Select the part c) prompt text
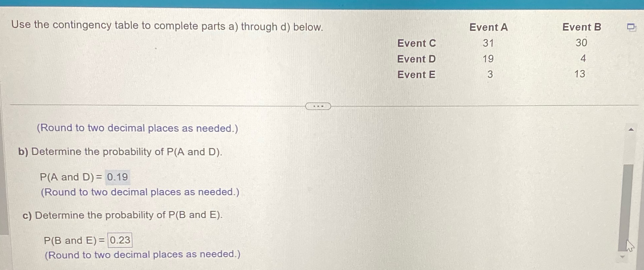 (x=123, y=215)
